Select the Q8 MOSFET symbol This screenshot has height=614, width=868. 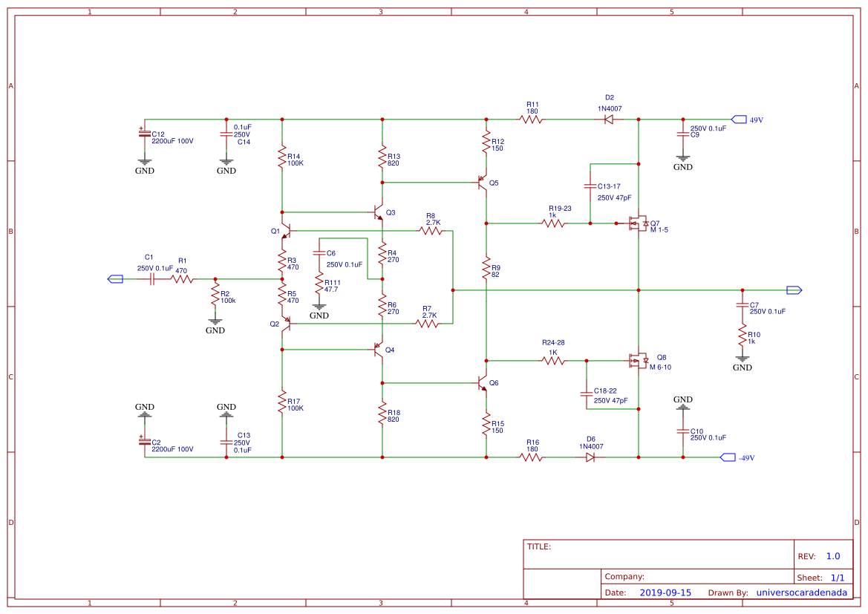point(639,361)
